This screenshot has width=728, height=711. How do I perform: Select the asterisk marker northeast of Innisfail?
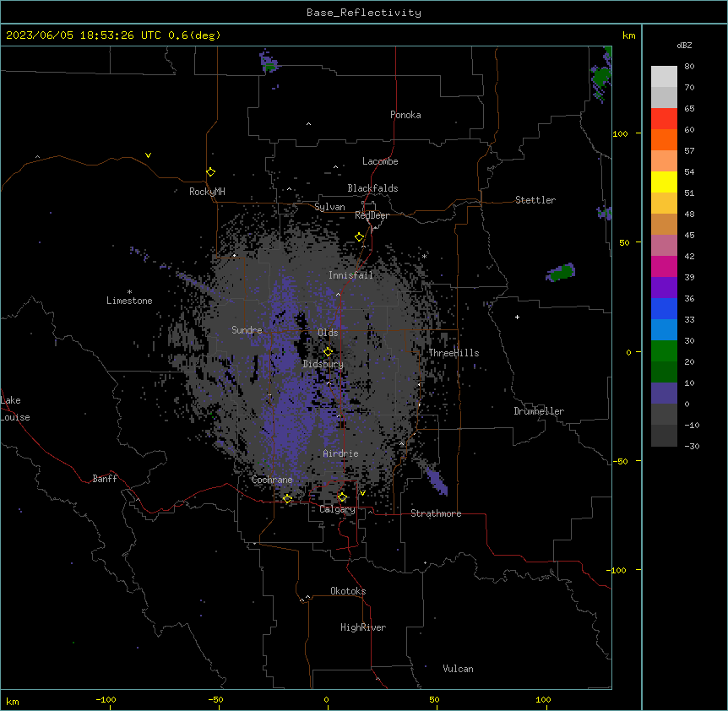pyautogui.click(x=424, y=256)
